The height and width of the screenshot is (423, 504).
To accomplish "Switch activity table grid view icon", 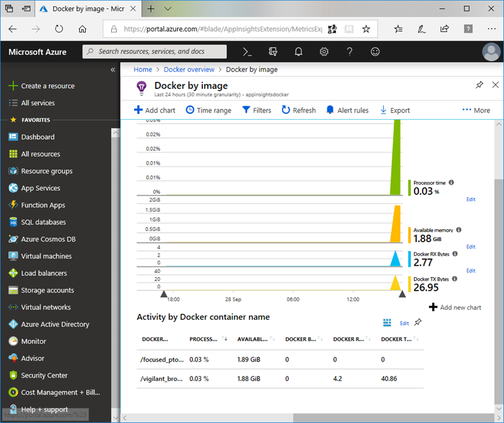I will [387, 322].
